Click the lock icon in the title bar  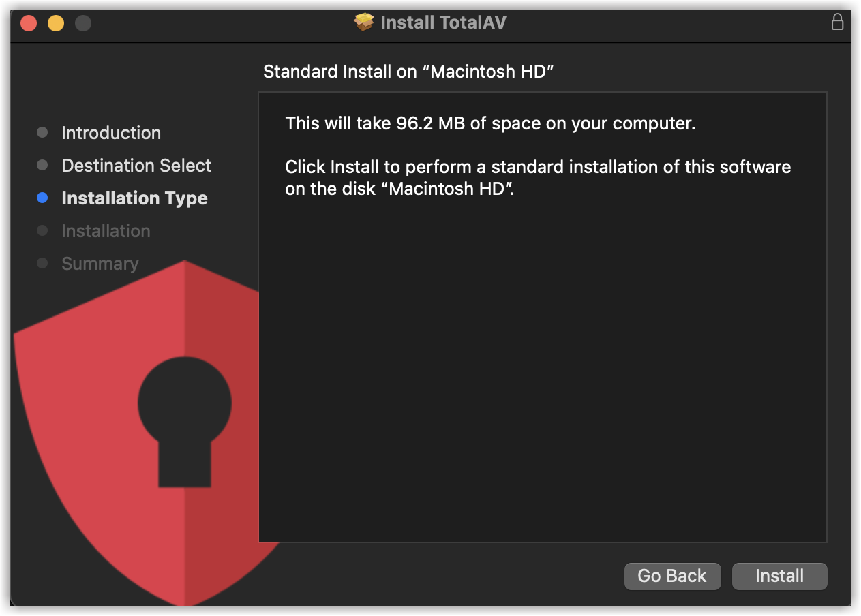[x=837, y=22]
